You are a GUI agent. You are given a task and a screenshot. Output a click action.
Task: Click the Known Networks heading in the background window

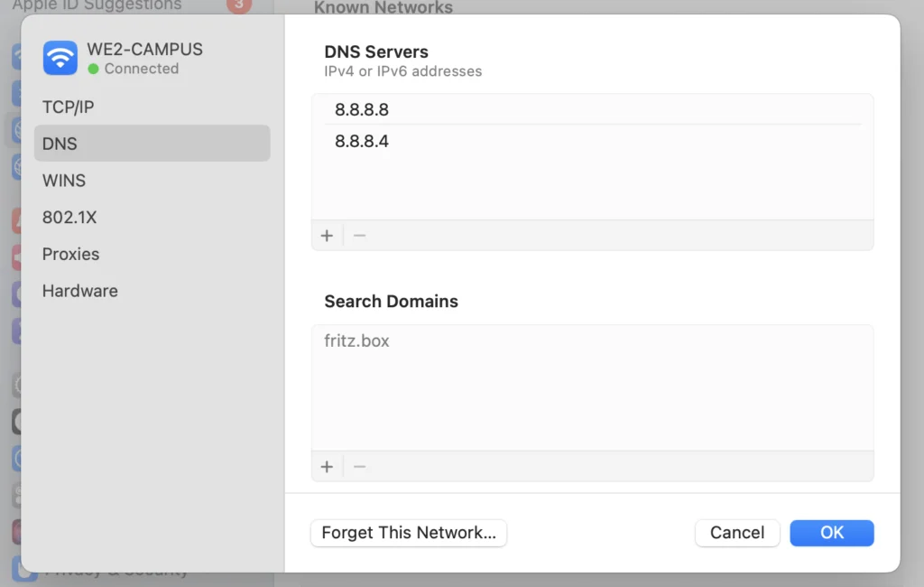point(383,7)
